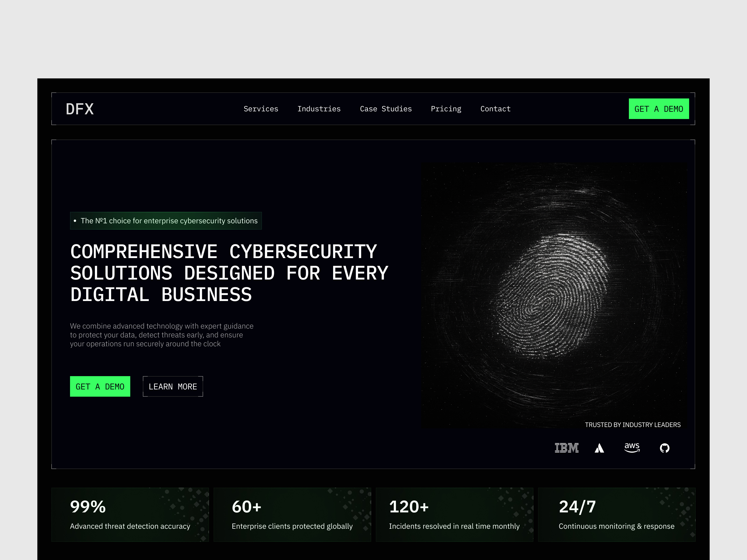Click the AWS logo
The width and height of the screenshot is (747, 560).
click(x=632, y=448)
